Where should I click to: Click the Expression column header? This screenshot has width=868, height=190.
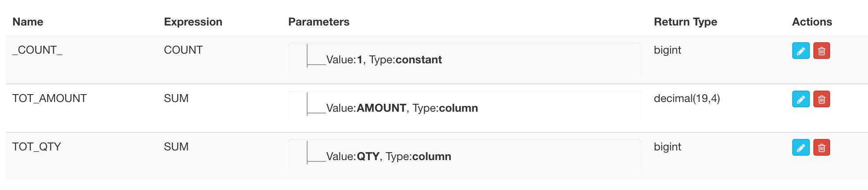point(193,22)
